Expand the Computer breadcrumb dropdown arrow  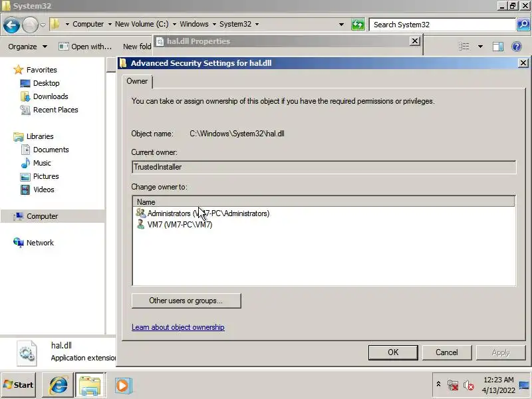(110, 25)
